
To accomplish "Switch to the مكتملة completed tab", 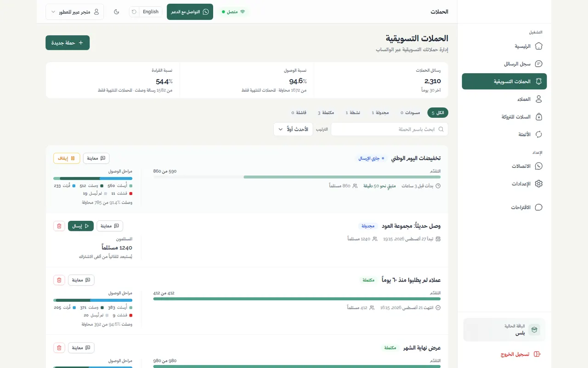I will coord(326,113).
